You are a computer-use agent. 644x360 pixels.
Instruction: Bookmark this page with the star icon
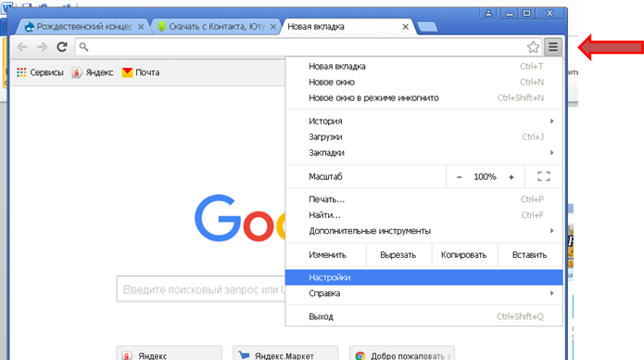click(533, 47)
